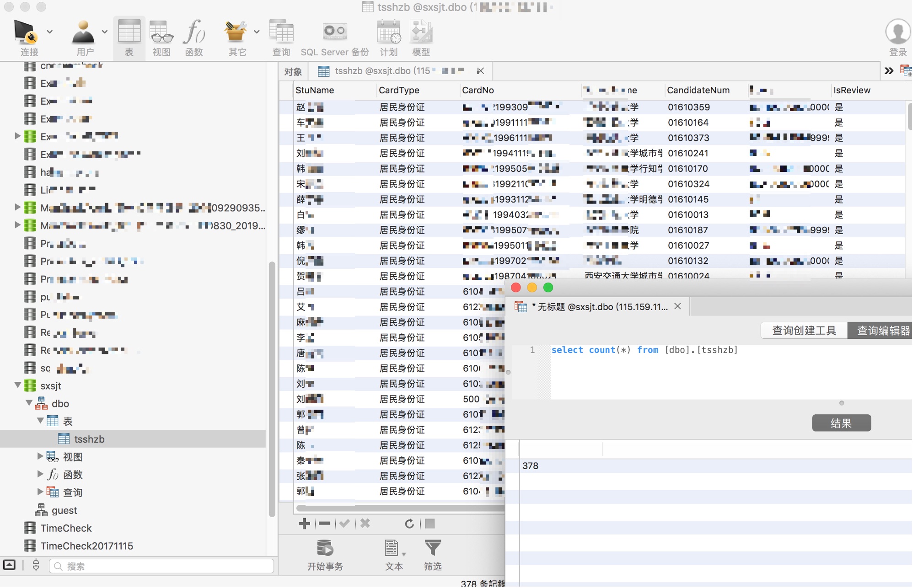The height and width of the screenshot is (588, 913).
Task: Switch to the 对象 (Objects) tab
Action: (293, 71)
